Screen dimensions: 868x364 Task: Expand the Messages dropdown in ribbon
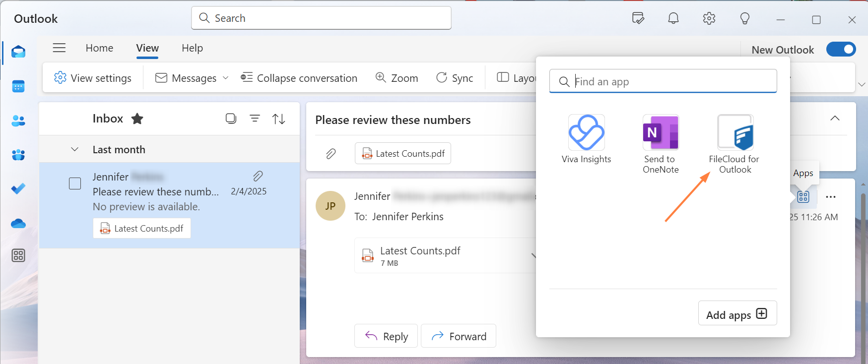tap(226, 78)
